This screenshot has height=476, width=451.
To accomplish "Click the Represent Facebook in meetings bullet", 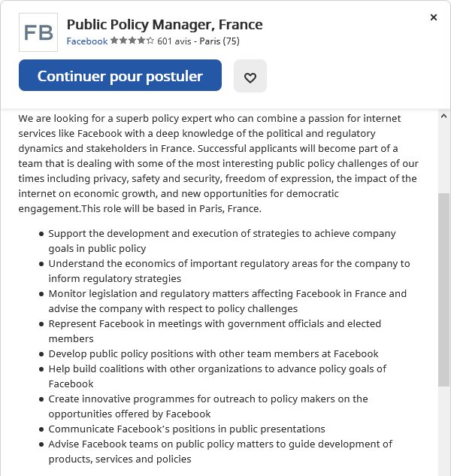I will point(215,331).
